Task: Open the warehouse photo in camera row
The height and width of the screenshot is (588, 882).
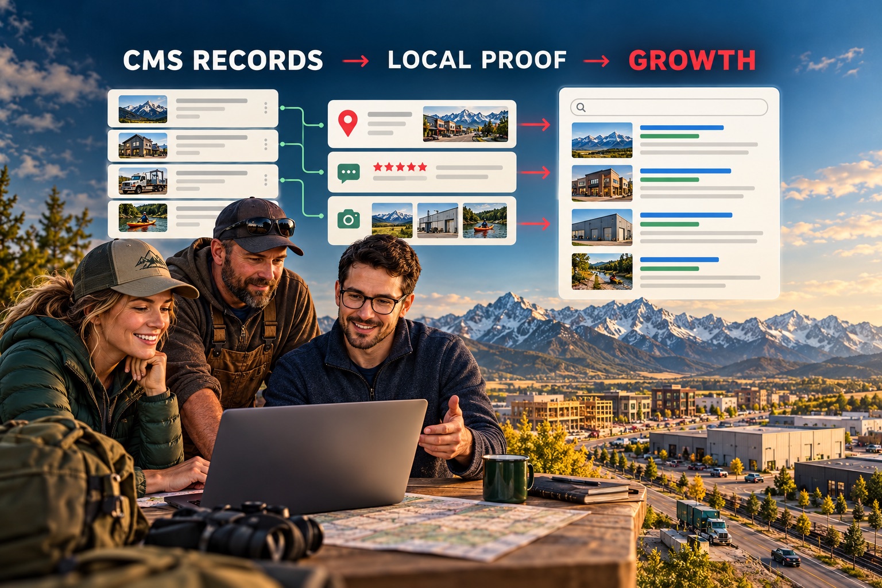Action: tap(438, 220)
